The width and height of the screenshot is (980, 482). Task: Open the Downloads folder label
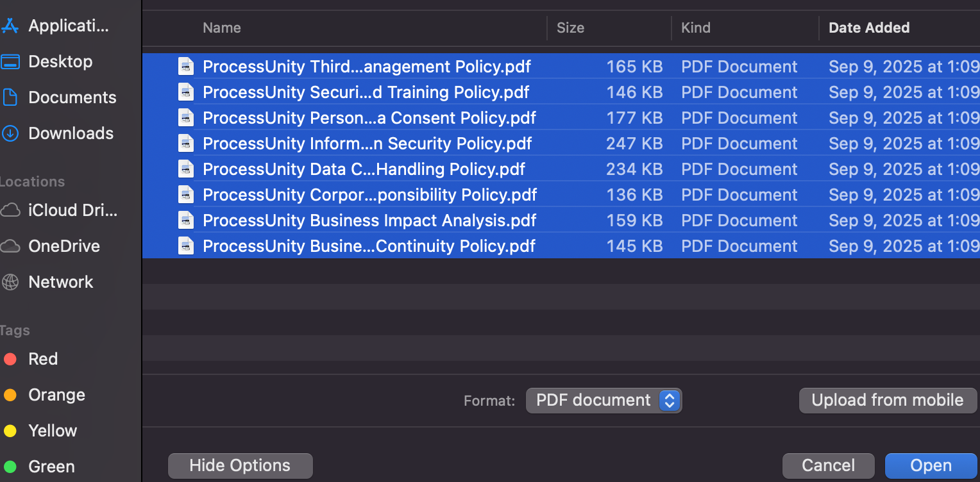pos(71,133)
